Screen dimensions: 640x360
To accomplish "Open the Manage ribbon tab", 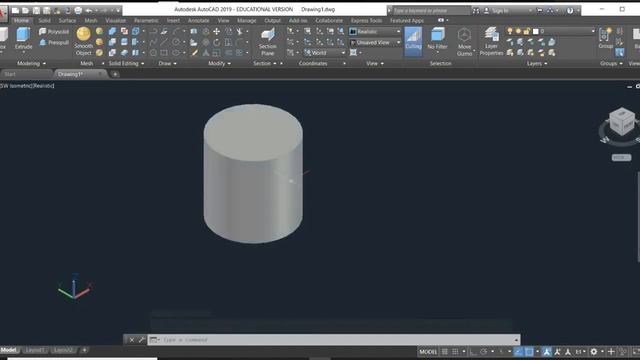I will click(x=247, y=20).
